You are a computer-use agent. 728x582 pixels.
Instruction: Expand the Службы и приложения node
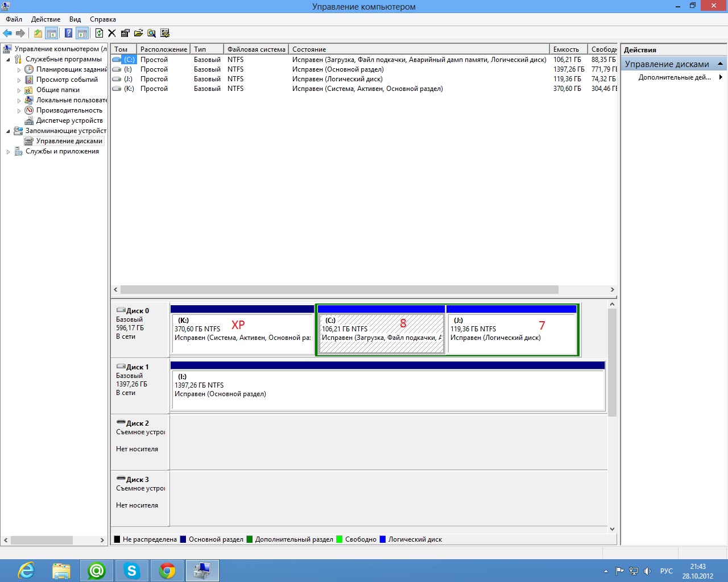coord(8,152)
